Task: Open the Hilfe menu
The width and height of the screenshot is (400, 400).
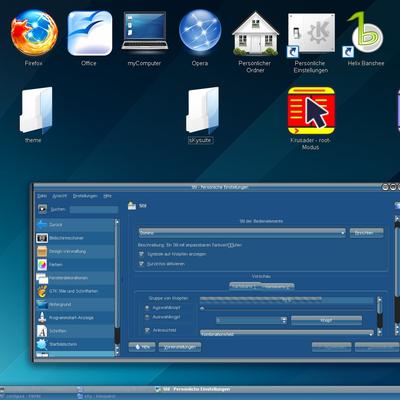Action: tap(107, 196)
